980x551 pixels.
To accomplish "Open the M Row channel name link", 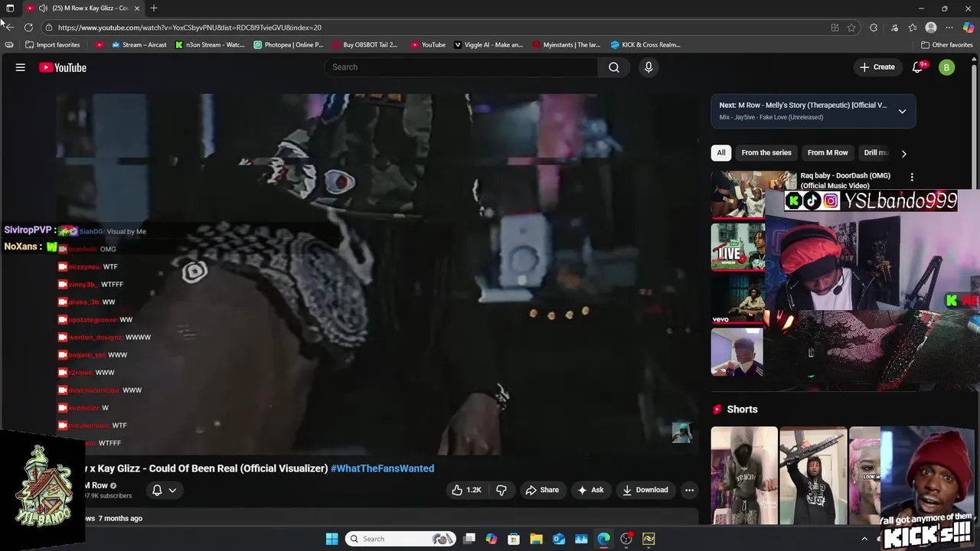I will pos(96,485).
